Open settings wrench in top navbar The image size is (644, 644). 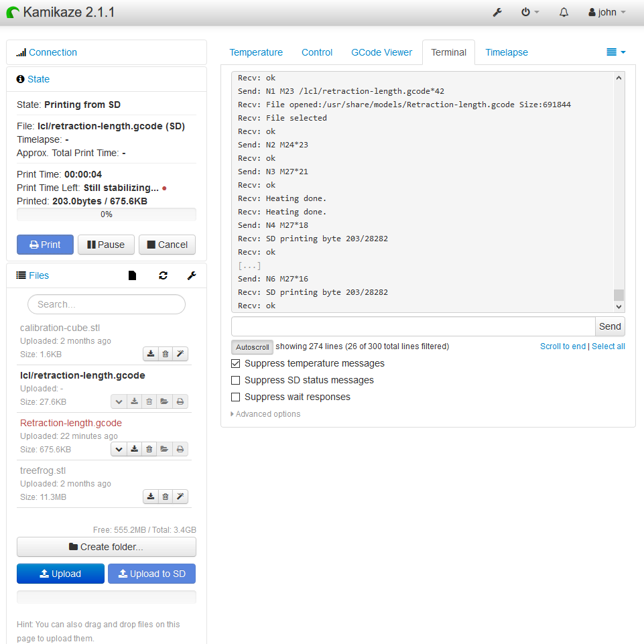pos(497,13)
